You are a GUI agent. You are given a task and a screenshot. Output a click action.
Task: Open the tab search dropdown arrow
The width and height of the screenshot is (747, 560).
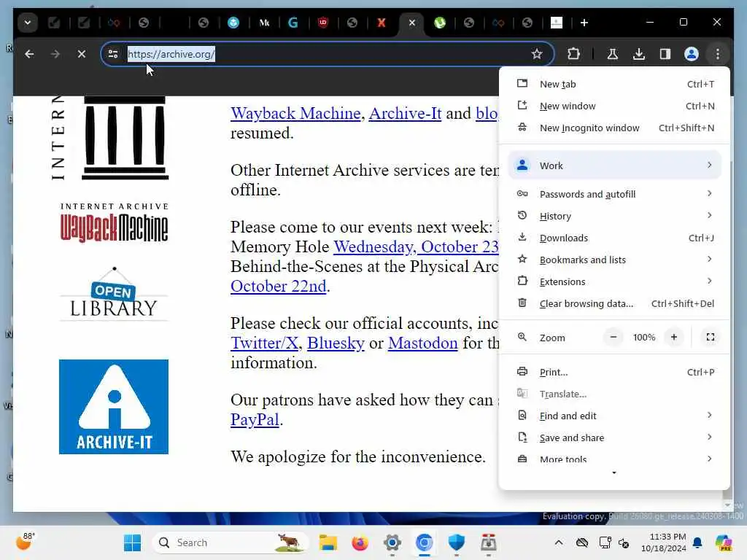point(28,23)
